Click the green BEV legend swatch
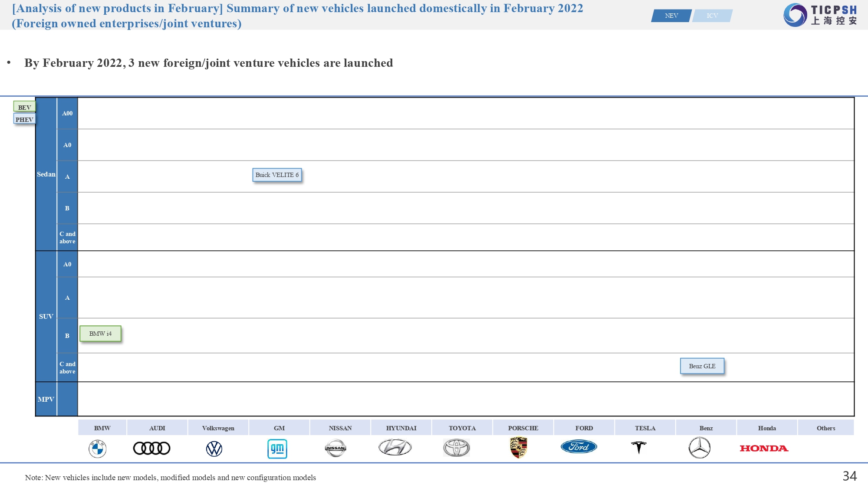 (x=24, y=107)
